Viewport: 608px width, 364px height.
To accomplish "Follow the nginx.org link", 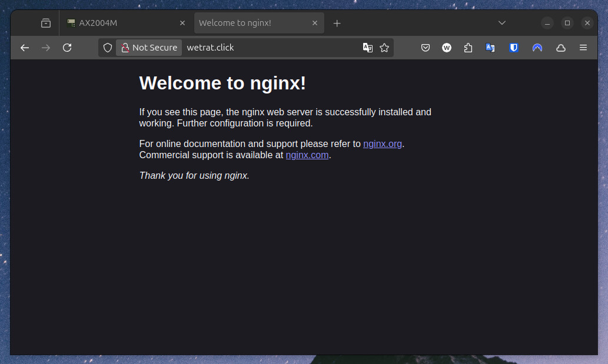I will point(383,143).
